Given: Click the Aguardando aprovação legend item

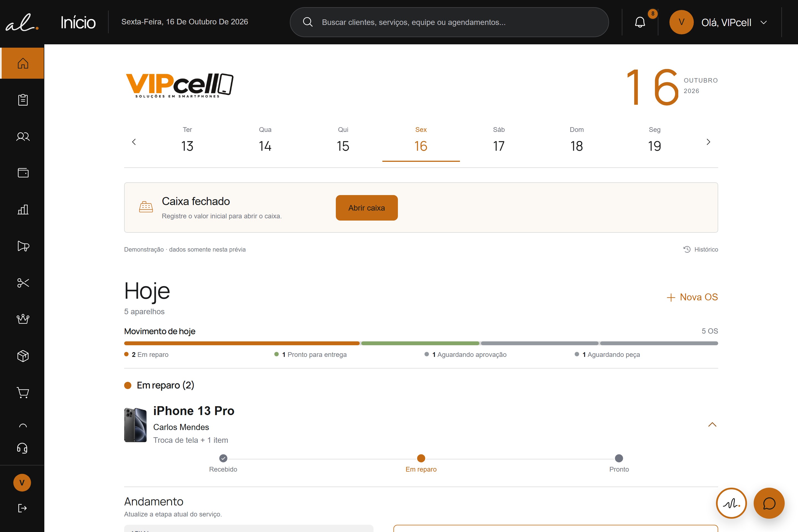Looking at the screenshot, I should (465, 355).
